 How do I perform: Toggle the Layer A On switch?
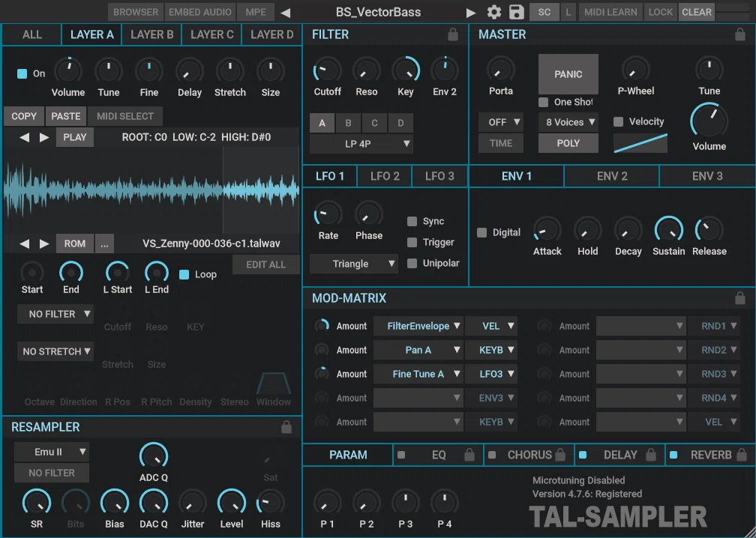(22, 73)
